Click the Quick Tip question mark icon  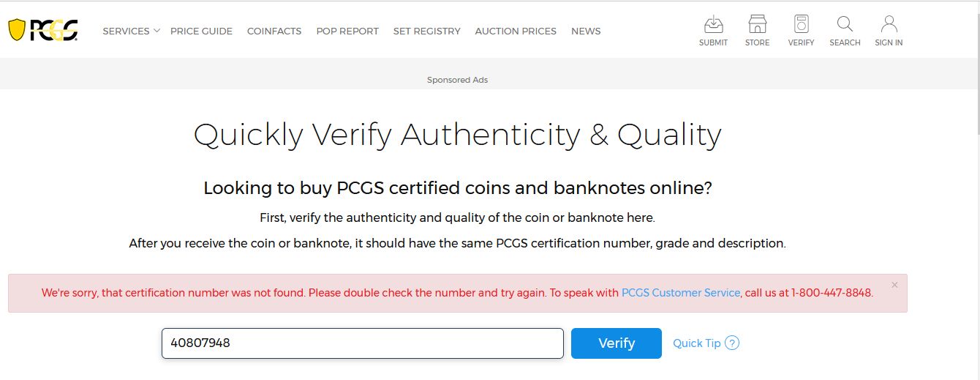click(732, 343)
